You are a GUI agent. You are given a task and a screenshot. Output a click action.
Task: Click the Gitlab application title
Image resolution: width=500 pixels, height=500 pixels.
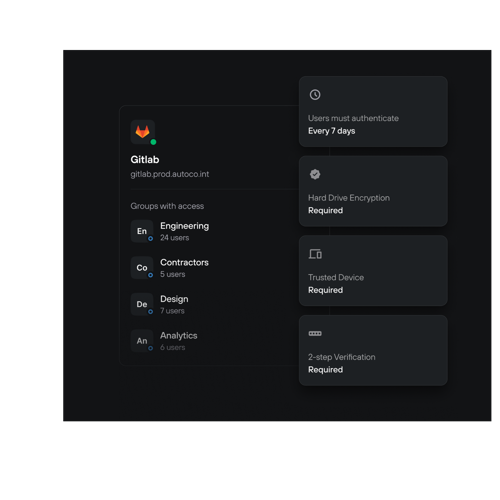pos(145,160)
